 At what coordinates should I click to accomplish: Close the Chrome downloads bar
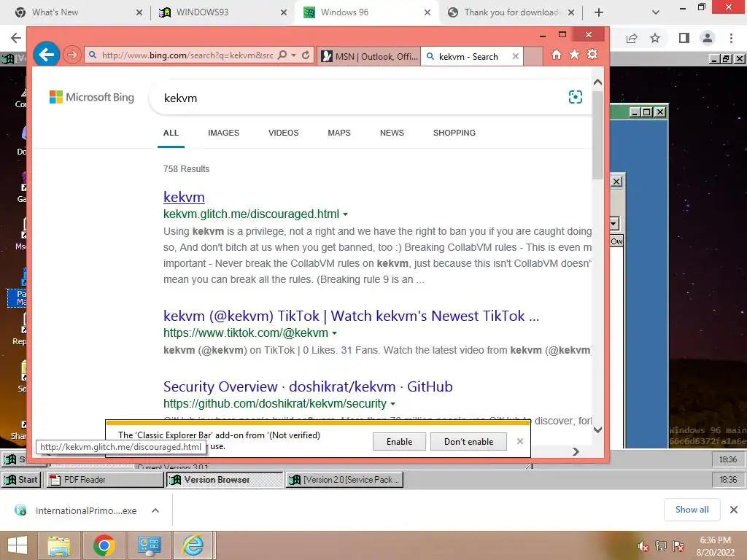click(x=734, y=510)
